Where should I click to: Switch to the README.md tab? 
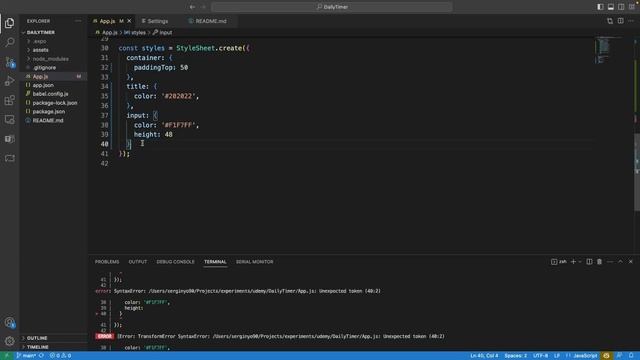(211, 21)
